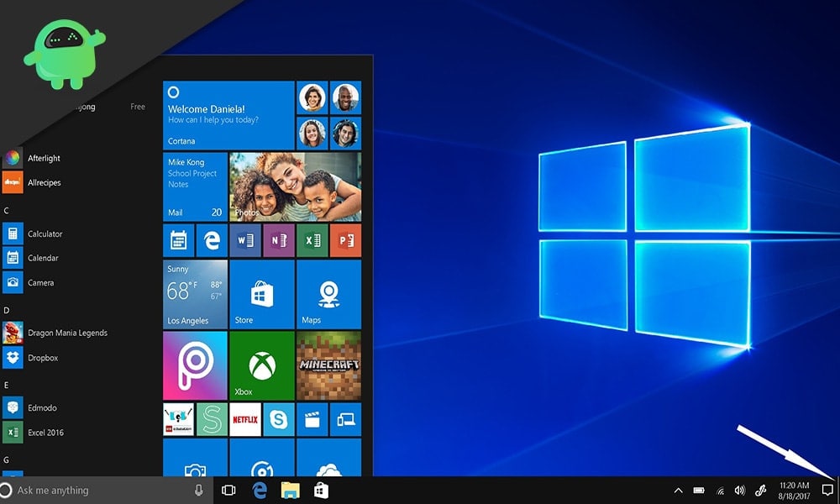
Task: Launch the Minecraft tile
Action: click(329, 365)
